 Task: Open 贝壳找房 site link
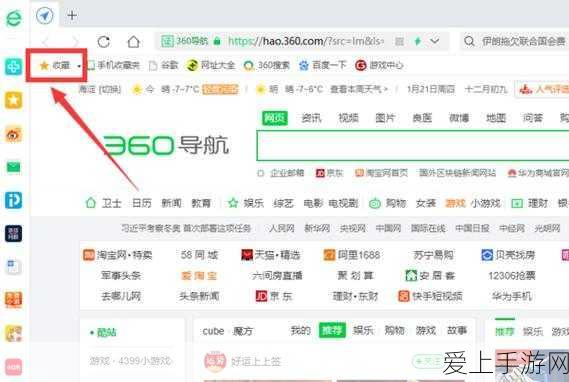tap(508, 255)
